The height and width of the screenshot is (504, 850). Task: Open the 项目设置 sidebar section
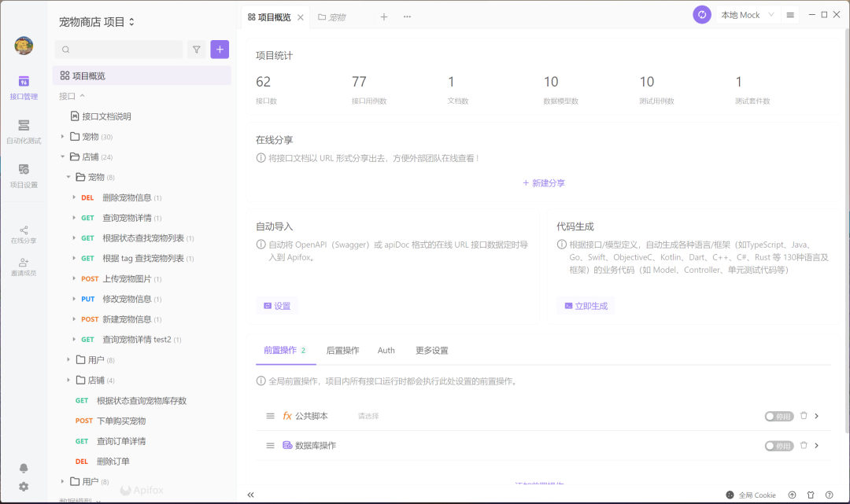(x=24, y=176)
